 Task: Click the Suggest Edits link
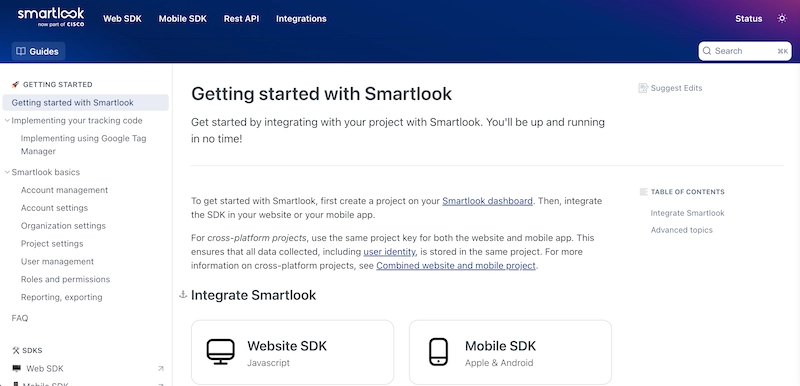coord(670,88)
